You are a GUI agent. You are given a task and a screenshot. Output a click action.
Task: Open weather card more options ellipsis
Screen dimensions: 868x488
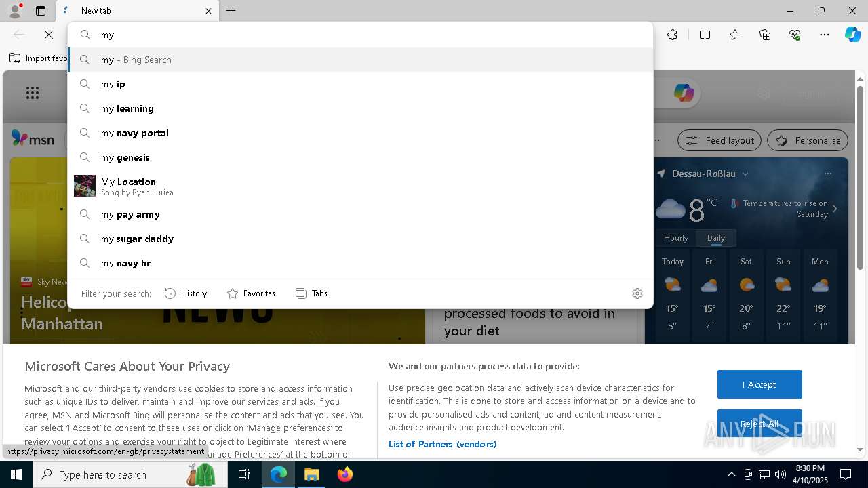tap(827, 174)
